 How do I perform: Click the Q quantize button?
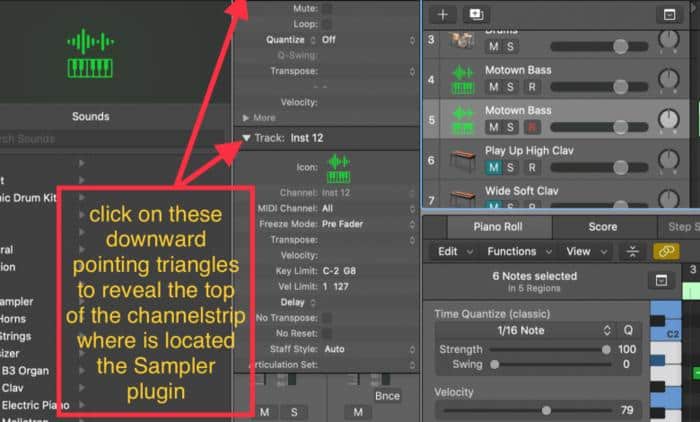(628, 330)
